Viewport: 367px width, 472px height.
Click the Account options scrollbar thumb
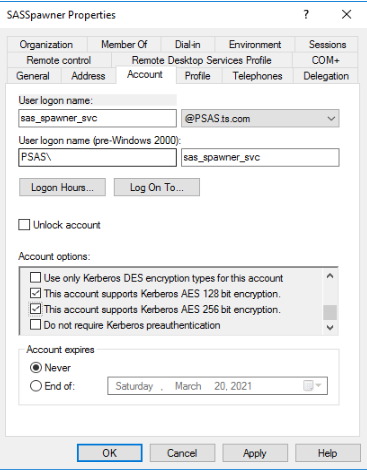(330, 312)
